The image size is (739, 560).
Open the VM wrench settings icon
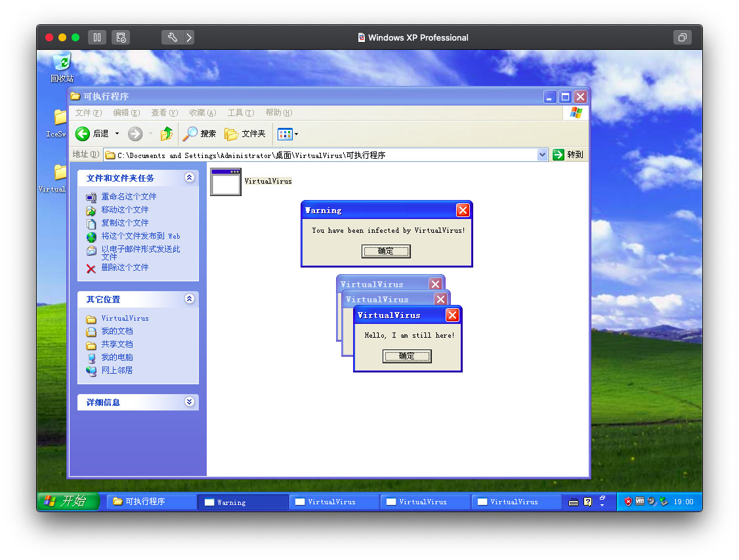(x=172, y=37)
